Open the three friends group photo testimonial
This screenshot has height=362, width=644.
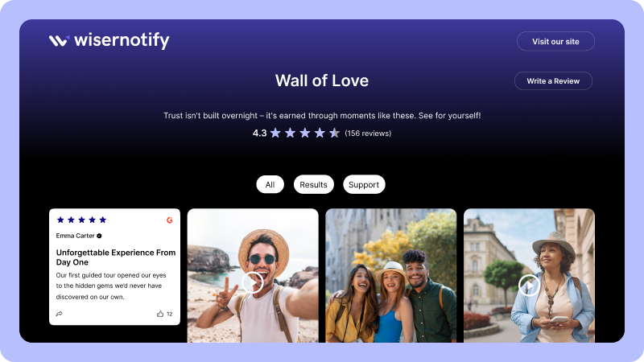pyautogui.click(x=390, y=275)
